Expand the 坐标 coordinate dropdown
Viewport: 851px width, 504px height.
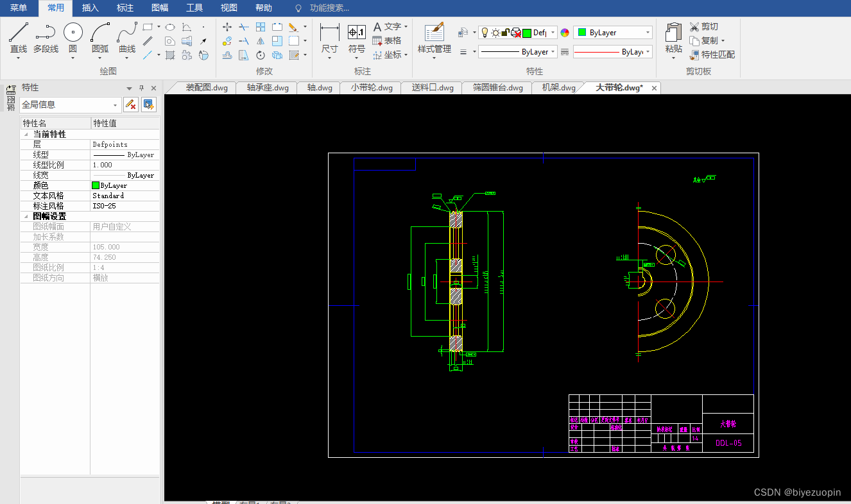[x=406, y=55]
